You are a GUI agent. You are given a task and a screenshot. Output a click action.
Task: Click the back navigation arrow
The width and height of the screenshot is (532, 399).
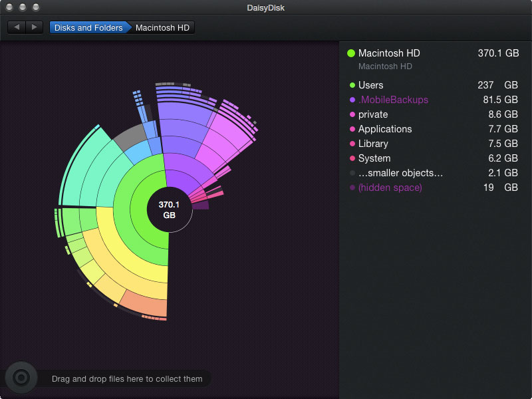(17, 27)
